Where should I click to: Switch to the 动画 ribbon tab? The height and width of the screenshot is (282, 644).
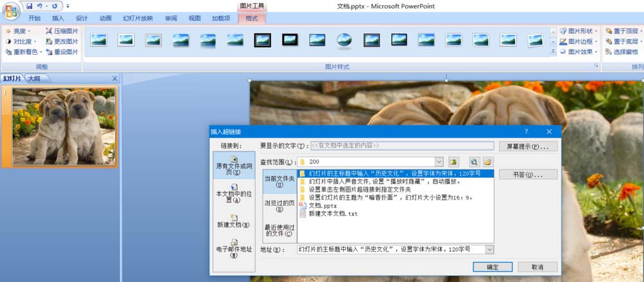pos(105,18)
